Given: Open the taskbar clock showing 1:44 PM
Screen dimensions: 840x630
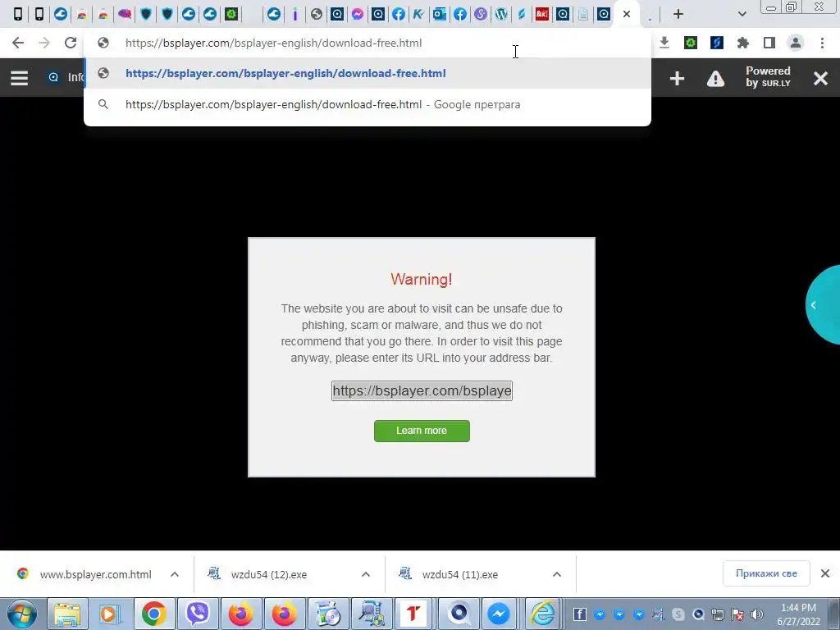Looking at the screenshot, I should (x=798, y=614).
